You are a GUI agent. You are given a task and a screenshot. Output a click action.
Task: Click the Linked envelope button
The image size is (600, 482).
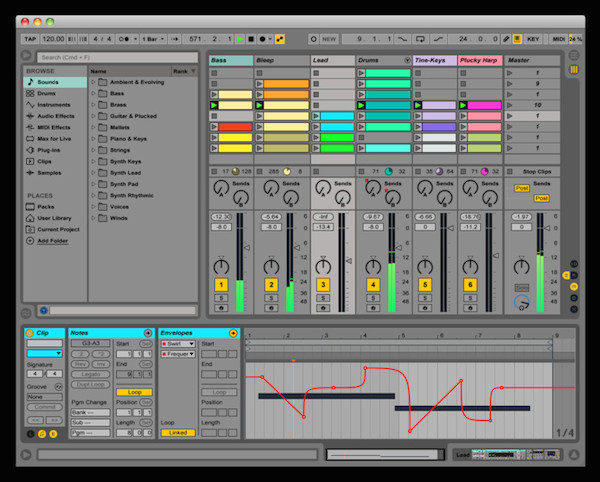(178, 432)
